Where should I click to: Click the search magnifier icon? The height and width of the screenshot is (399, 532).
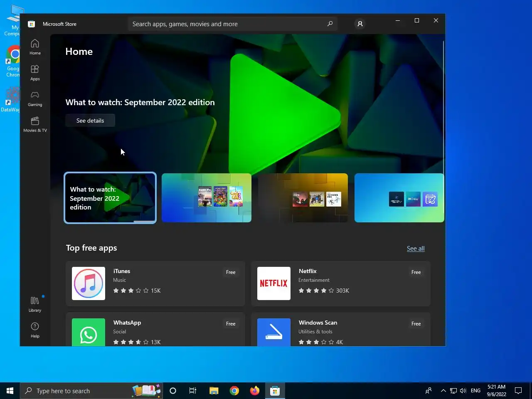pyautogui.click(x=330, y=24)
